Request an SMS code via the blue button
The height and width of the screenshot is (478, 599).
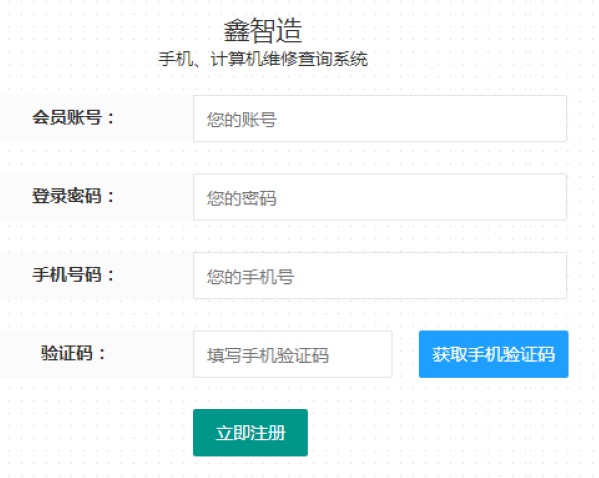(x=494, y=354)
